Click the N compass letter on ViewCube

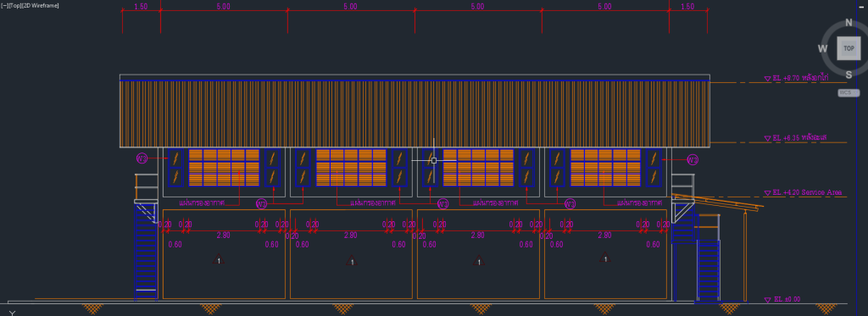(849, 23)
